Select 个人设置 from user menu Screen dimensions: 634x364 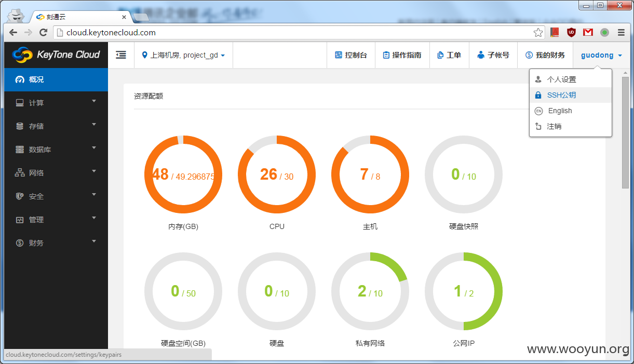(x=571, y=79)
